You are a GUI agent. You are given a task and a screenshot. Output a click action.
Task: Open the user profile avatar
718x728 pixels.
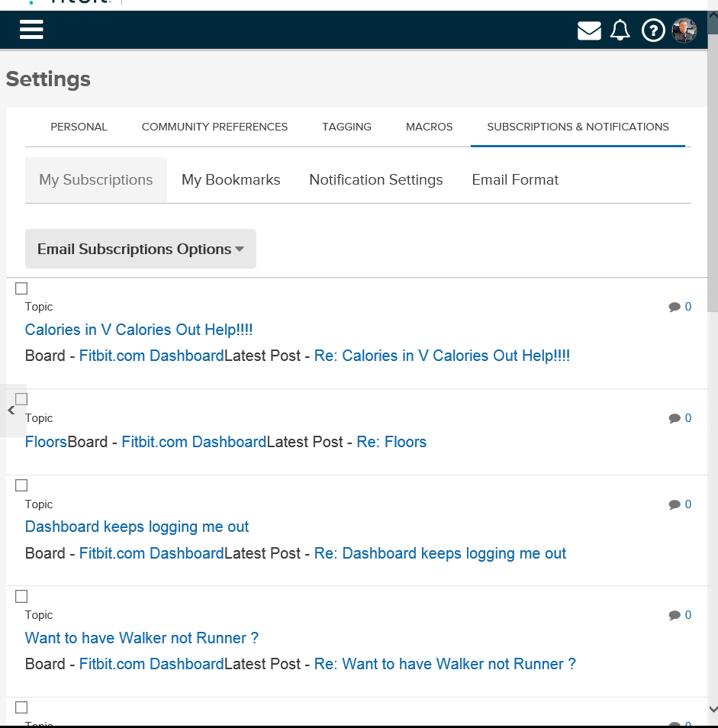(x=684, y=31)
